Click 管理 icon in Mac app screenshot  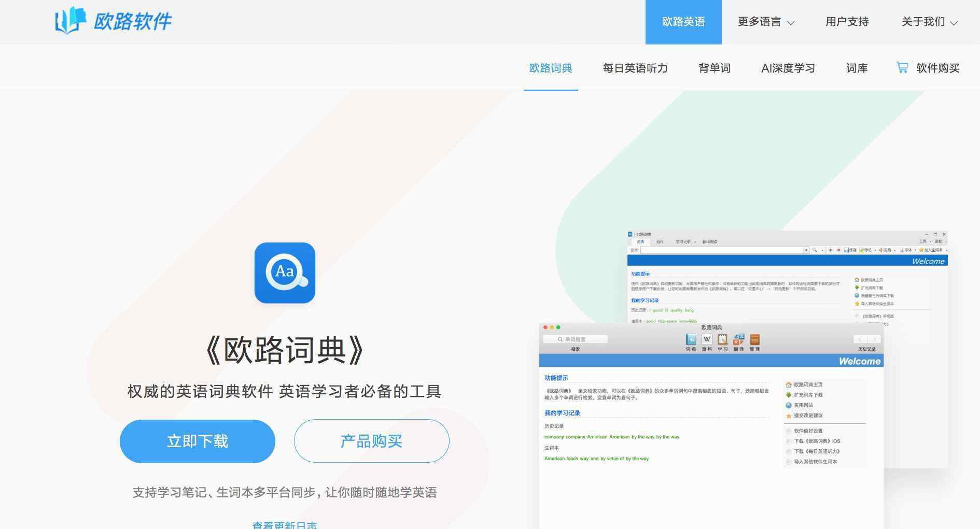coord(754,339)
